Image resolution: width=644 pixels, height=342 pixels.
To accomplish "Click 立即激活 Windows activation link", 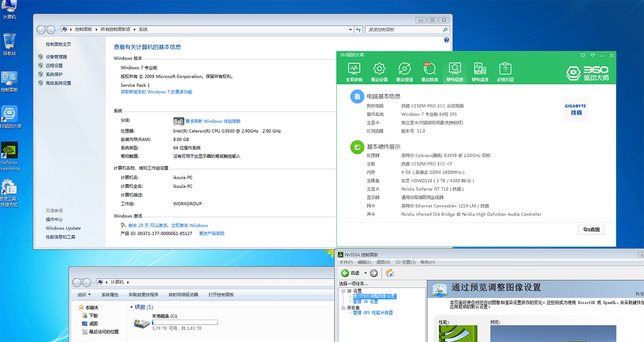I will [189, 225].
